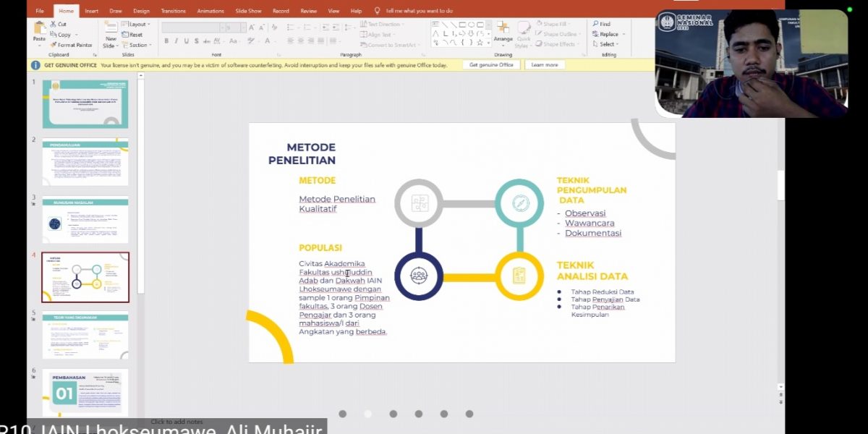The width and height of the screenshot is (868, 434).
Task: Click the Tell me what you want to do box
Action: (420, 11)
